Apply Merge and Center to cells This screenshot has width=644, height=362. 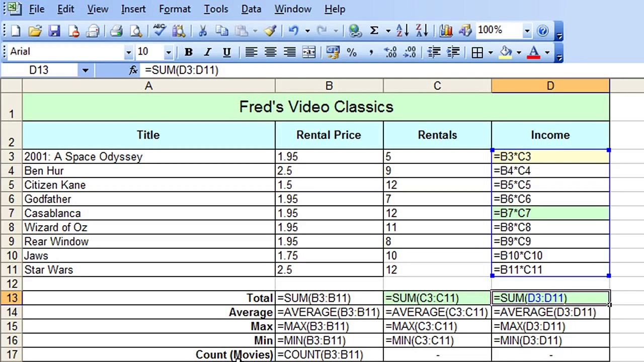[309, 52]
